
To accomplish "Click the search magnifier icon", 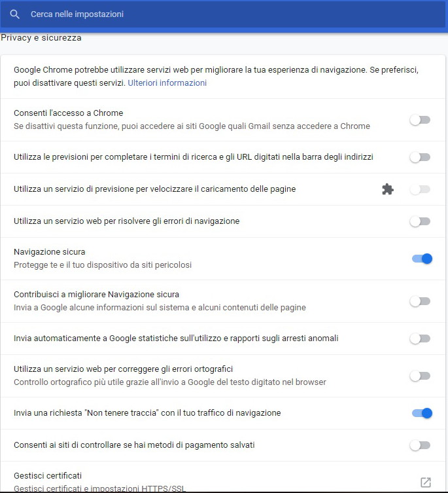I will 15,14.
